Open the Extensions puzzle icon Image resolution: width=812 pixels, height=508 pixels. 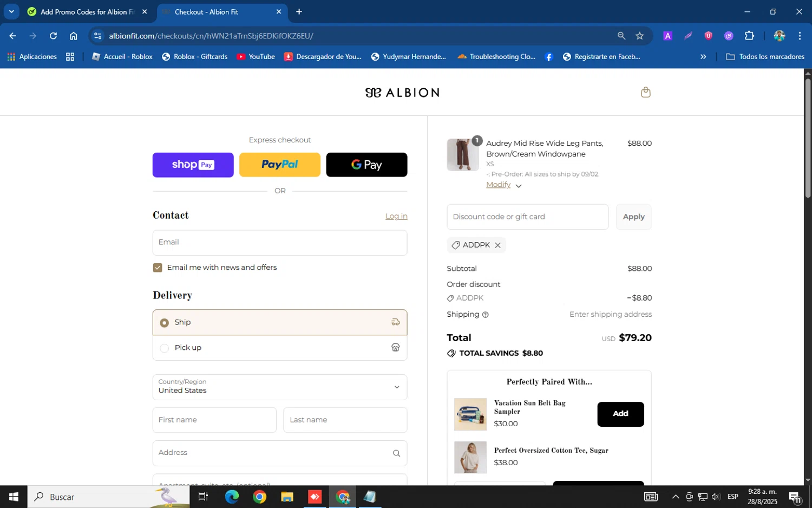[749, 36]
